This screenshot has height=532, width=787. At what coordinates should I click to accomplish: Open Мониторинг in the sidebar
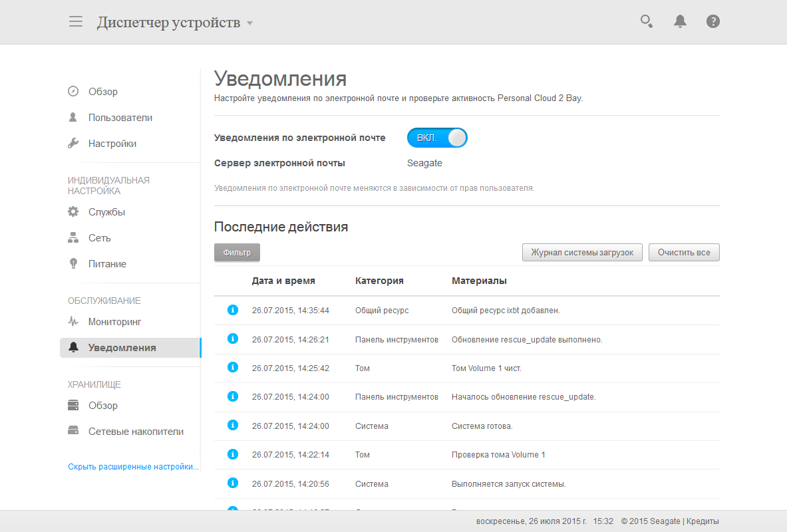tap(114, 322)
